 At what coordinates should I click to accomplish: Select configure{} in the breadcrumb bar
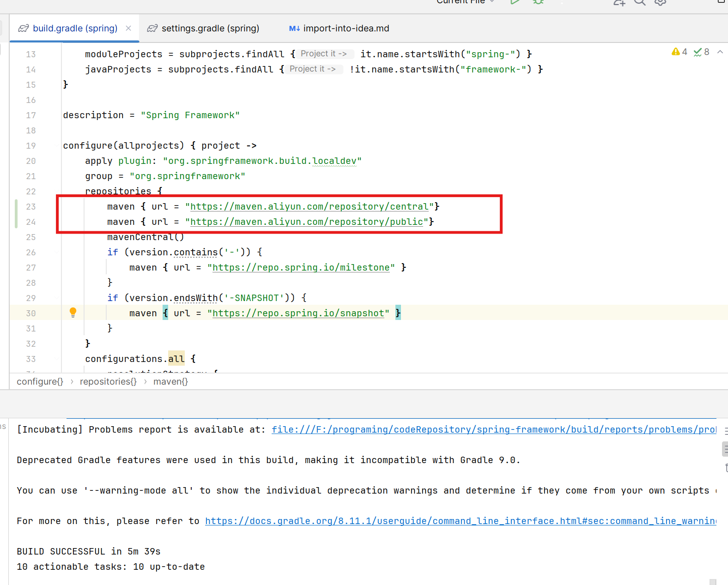pos(40,381)
